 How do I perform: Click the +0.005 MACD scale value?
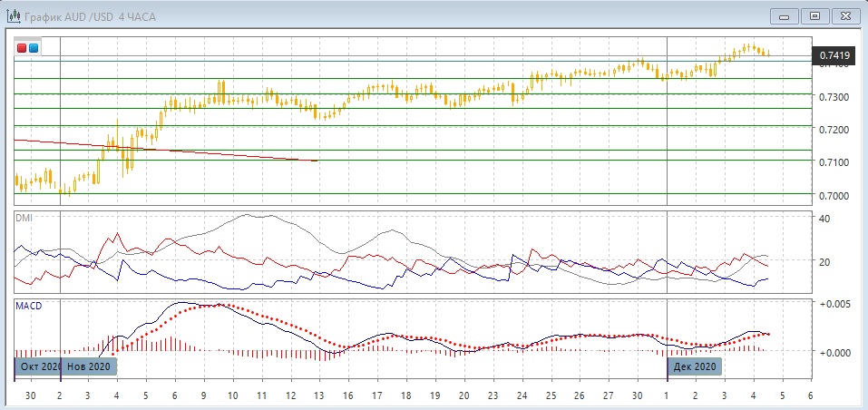pyautogui.click(x=835, y=304)
